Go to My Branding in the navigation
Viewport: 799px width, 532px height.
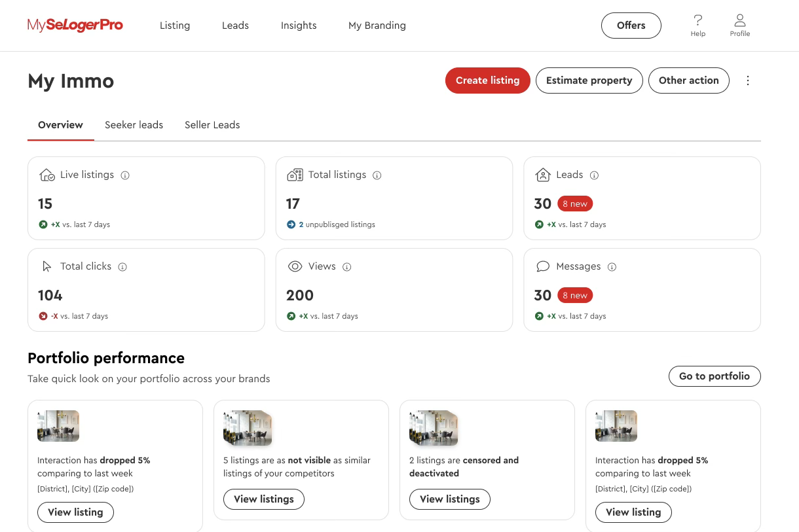(377, 26)
